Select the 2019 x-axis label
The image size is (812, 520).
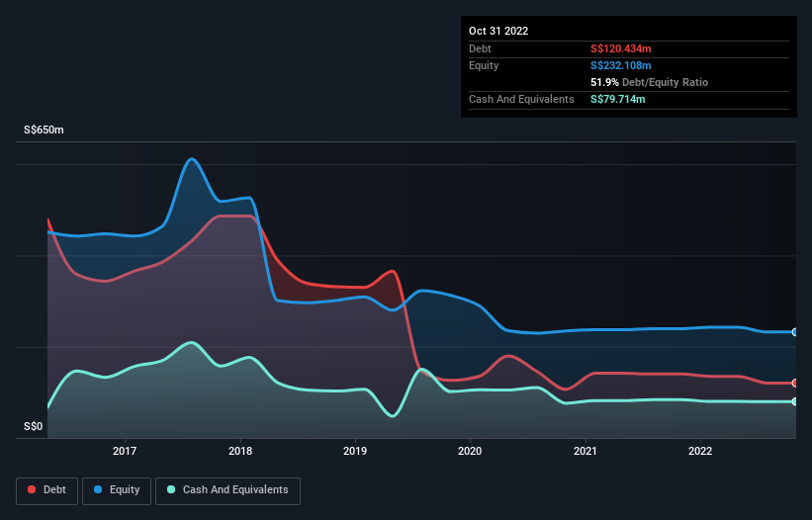point(355,451)
